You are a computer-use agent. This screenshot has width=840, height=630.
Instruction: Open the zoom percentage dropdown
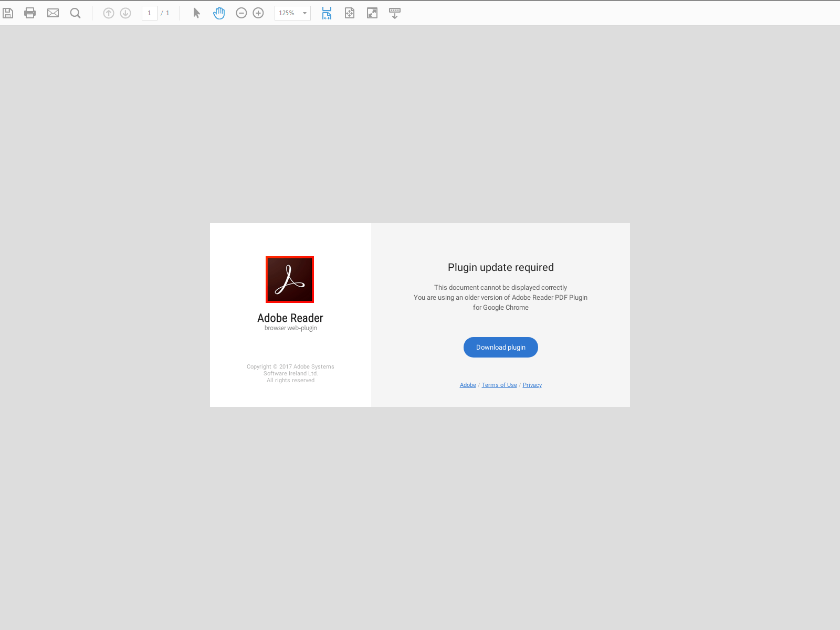pyautogui.click(x=303, y=13)
